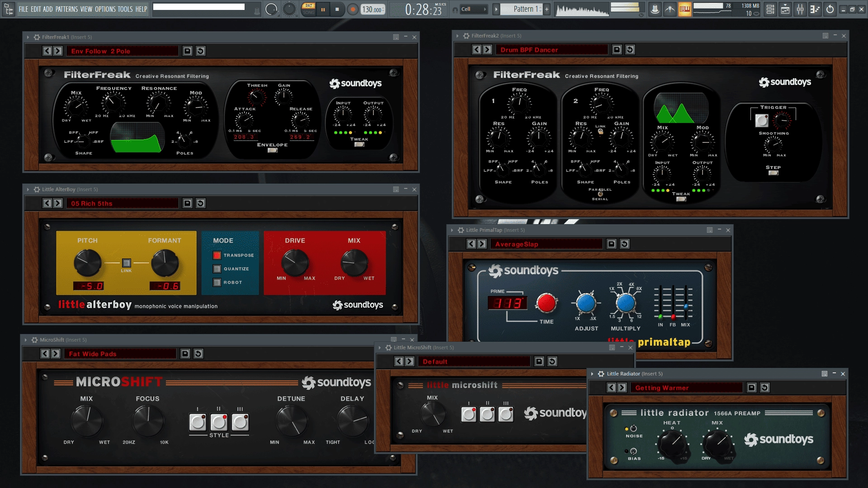Enable the Robot mode checkbox in AlterBoy
The height and width of the screenshot is (488, 868).
click(217, 282)
